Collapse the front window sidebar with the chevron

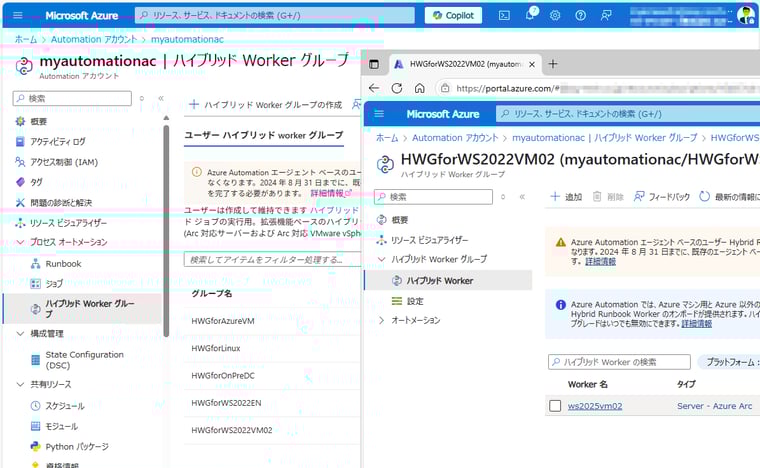click(x=522, y=197)
